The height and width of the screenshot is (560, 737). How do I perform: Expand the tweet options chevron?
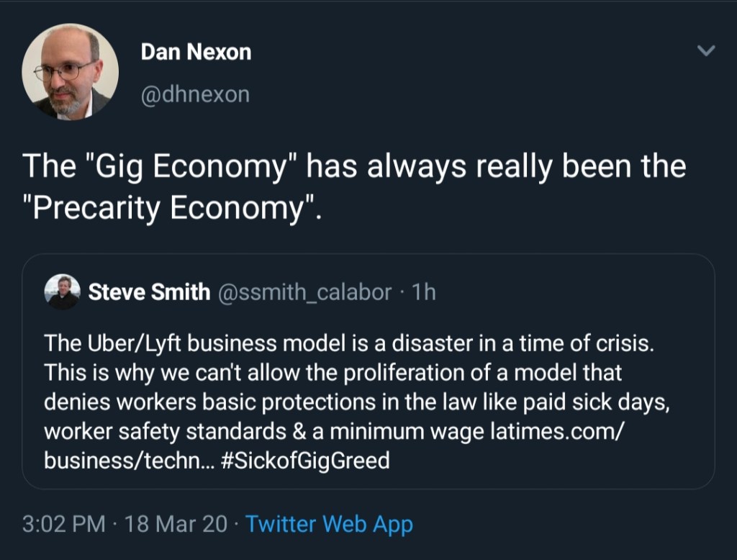click(707, 51)
